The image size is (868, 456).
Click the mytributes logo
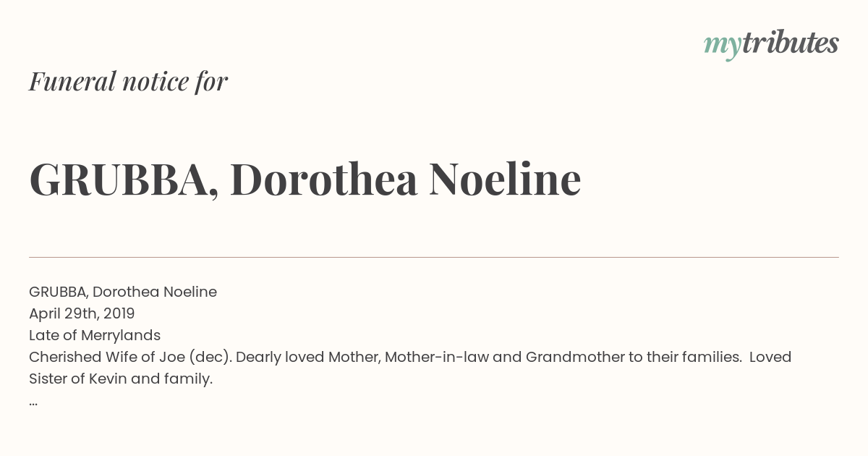tap(771, 44)
